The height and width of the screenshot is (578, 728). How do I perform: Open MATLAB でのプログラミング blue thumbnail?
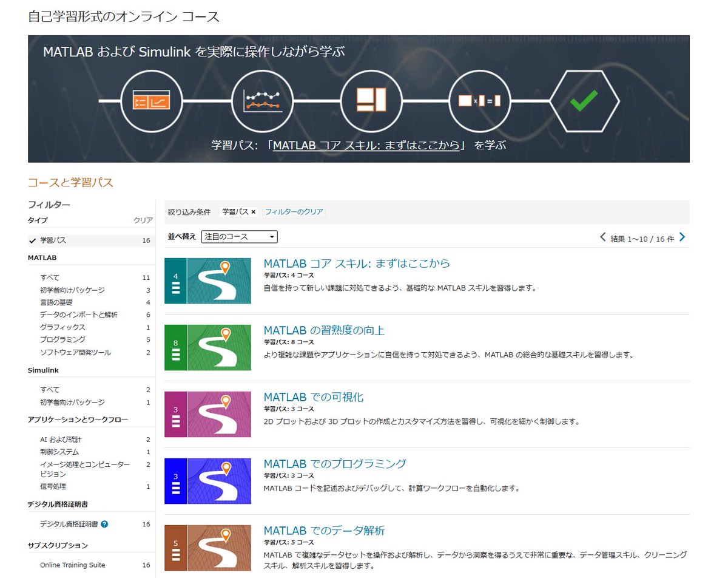pyautogui.click(x=207, y=481)
